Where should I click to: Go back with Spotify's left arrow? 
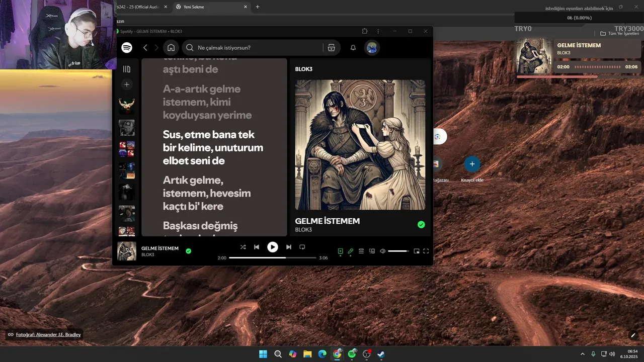click(x=145, y=48)
